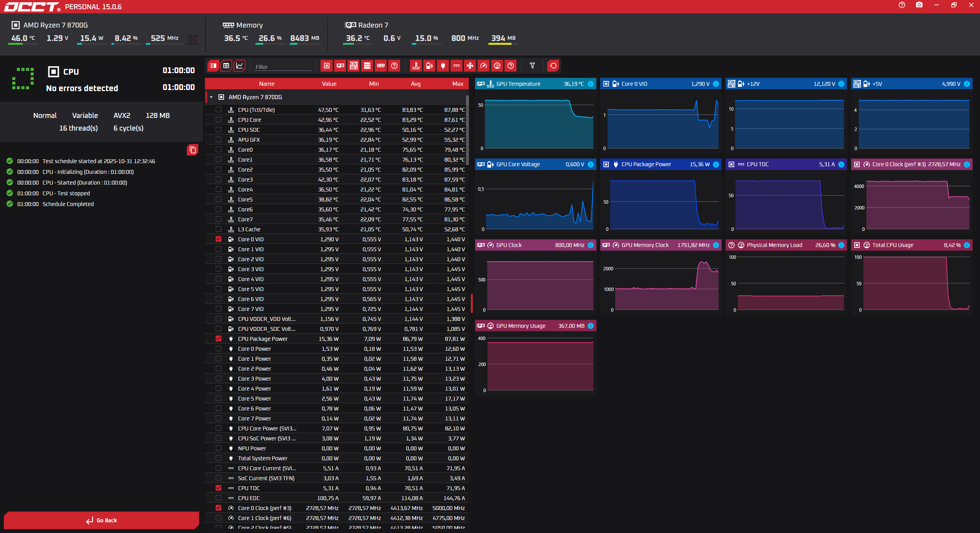Enable the CPU (Tctl/Tdie) checkbox
980x533 pixels.
218,110
